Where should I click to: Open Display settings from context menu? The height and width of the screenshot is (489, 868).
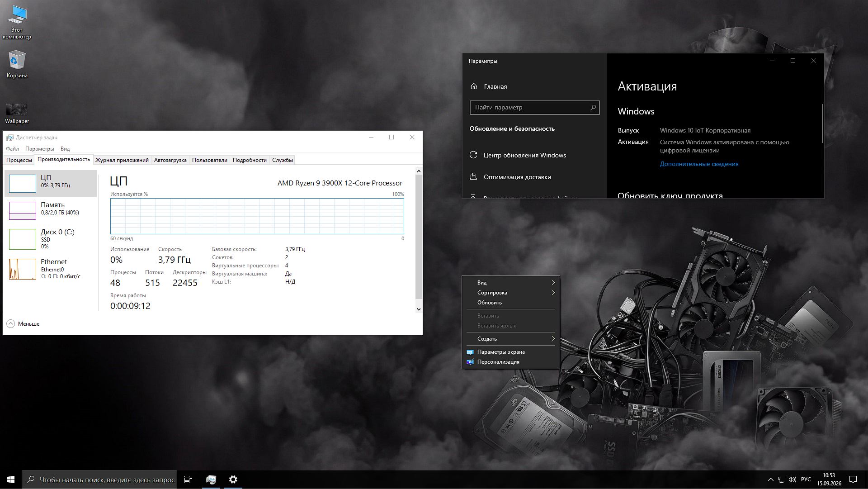(x=511, y=352)
